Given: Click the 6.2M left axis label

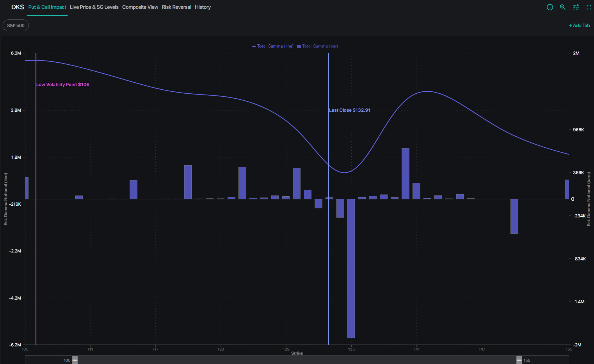Looking at the screenshot, I should tap(16, 53).
